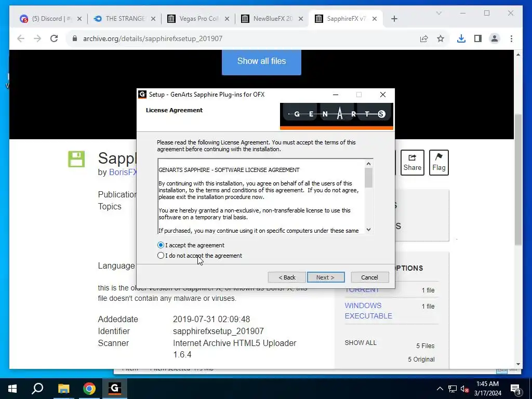
Task: Show hidden system tray icons
Action: [x=440, y=389]
